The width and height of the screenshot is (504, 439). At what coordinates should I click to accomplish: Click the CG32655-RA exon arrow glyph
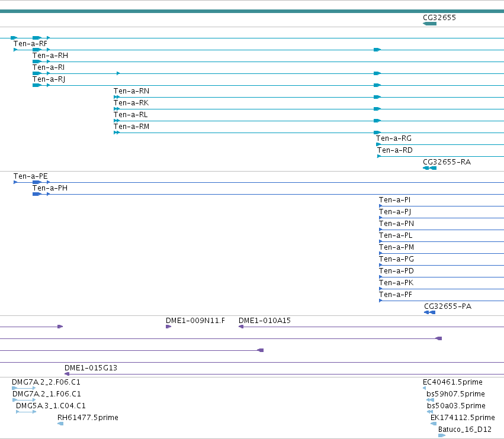[x=430, y=168]
